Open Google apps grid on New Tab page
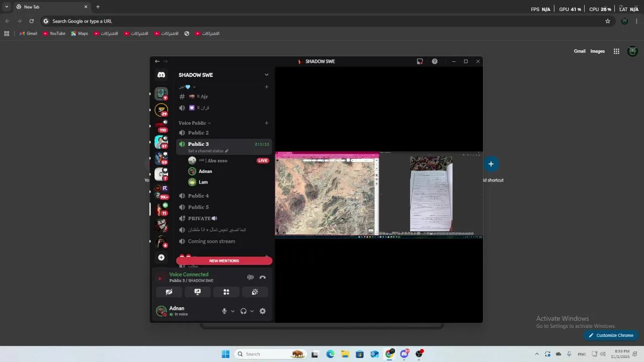This screenshot has height=362, width=644. (x=616, y=51)
